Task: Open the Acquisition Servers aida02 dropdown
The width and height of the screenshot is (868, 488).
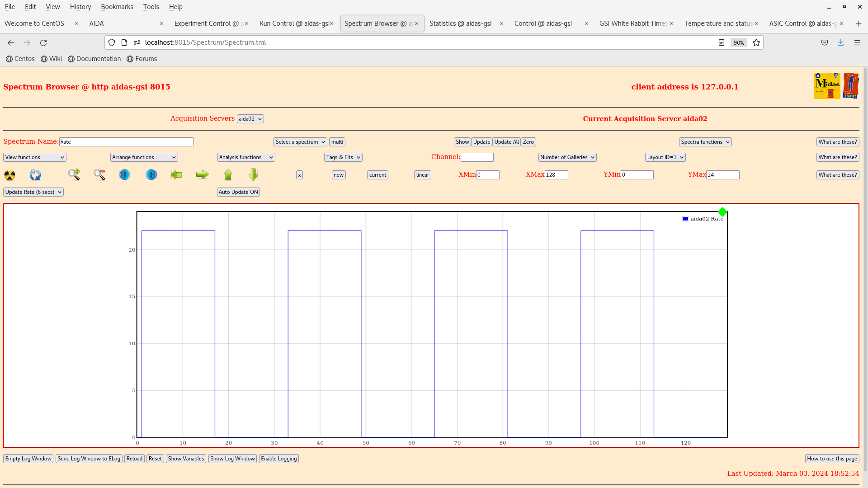Action: [x=250, y=119]
